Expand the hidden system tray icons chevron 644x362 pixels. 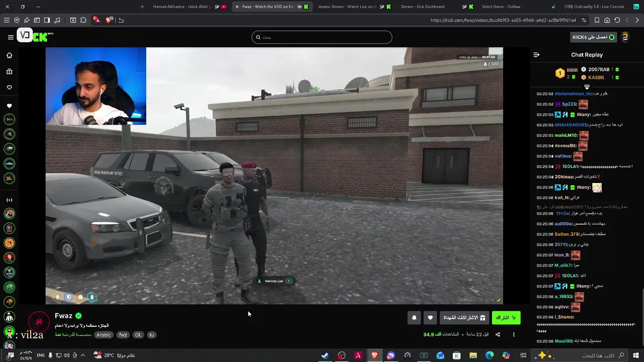coord(83,355)
